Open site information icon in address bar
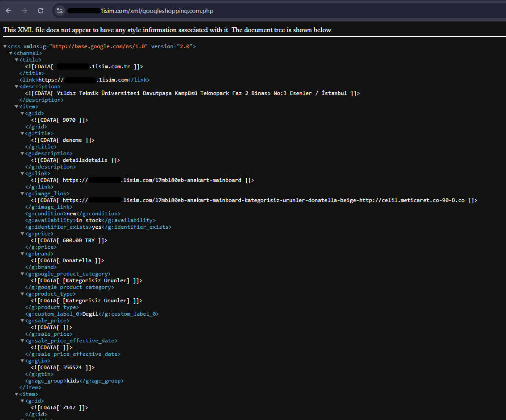 [60, 11]
